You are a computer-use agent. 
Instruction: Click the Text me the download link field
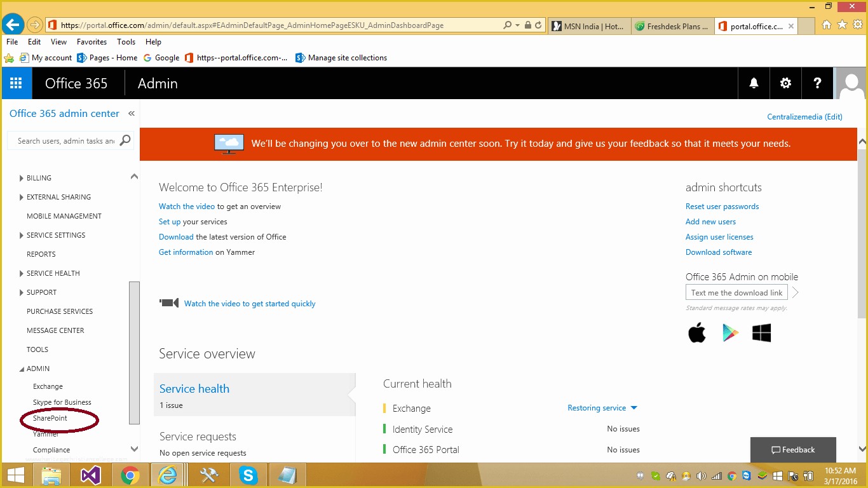(736, 292)
